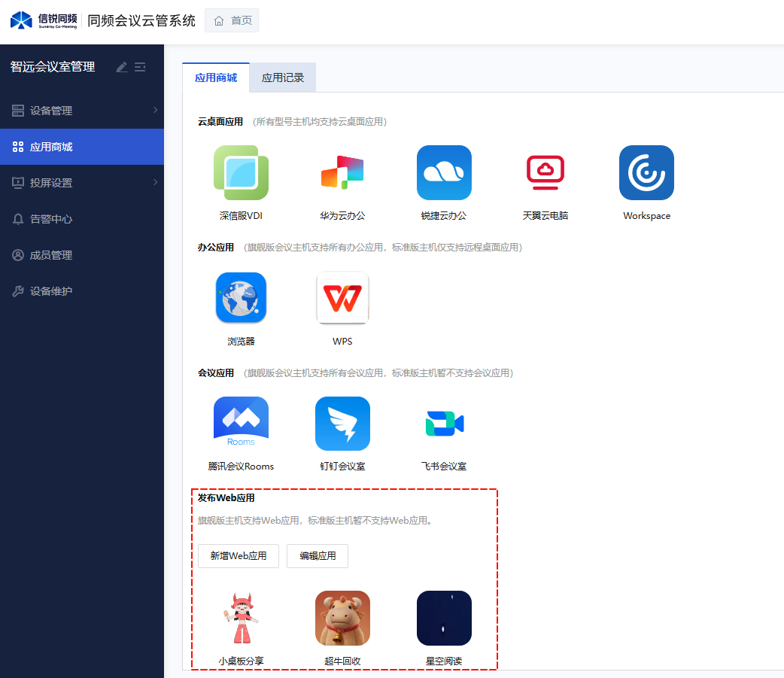This screenshot has height=678, width=784.
Task: Open the 星空阅读 web app thumbnail
Action: (444, 618)
